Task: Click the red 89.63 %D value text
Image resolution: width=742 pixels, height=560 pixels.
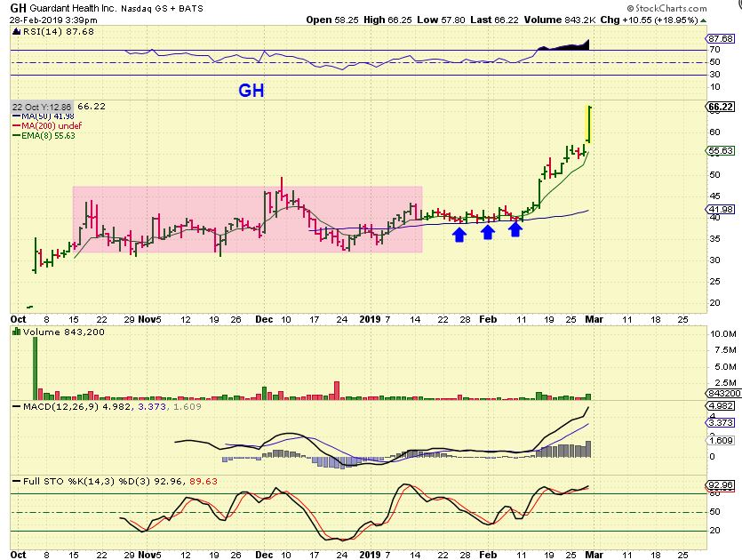Action: click(x=203, y=482)
